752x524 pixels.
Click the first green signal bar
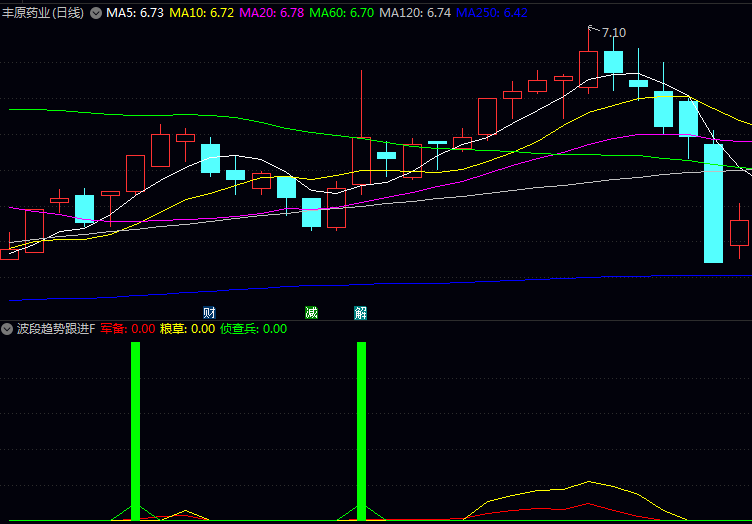(x=136, y=430)
